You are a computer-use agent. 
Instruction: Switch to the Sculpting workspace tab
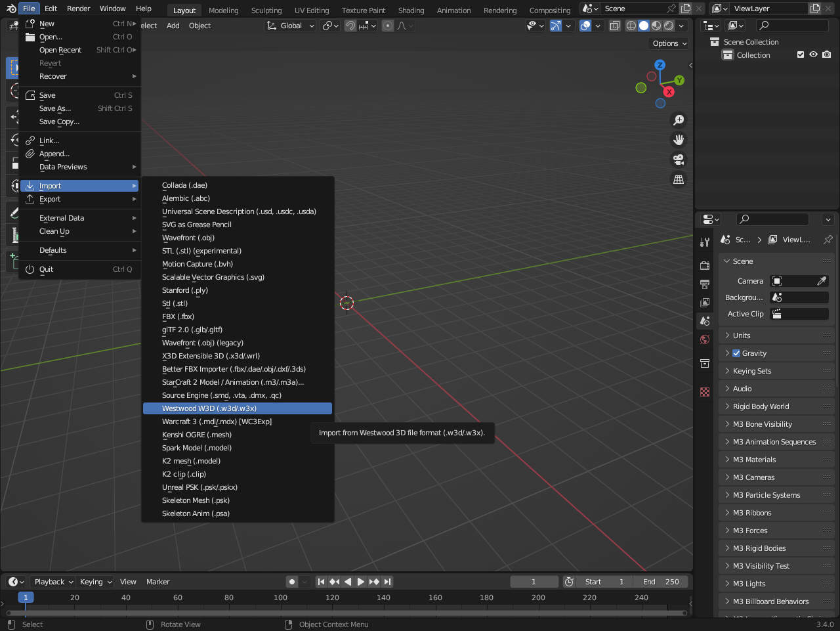[x=266, y=11]
